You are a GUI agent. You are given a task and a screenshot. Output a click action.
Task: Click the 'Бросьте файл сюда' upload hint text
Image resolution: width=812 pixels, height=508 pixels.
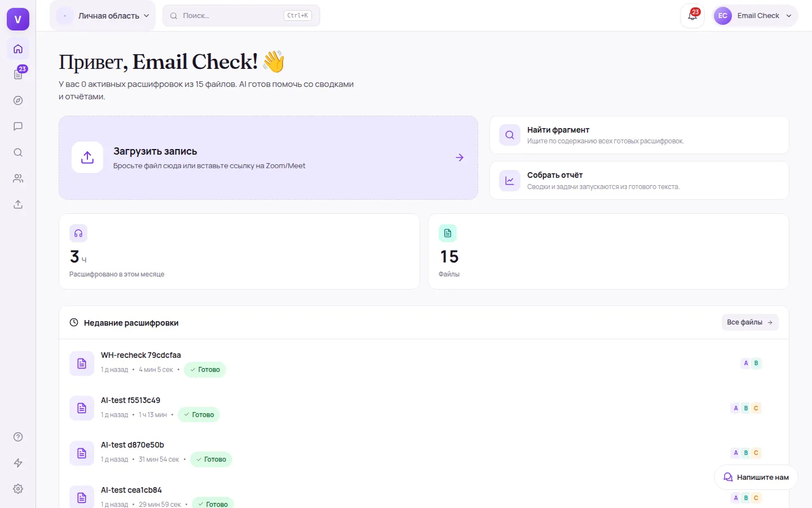209,166
